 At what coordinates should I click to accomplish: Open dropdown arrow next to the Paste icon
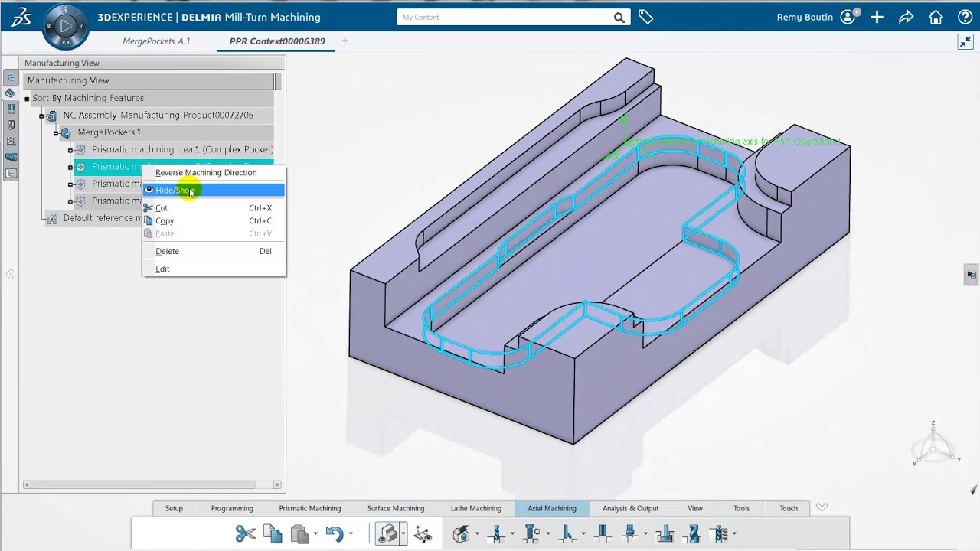point(315,534)
